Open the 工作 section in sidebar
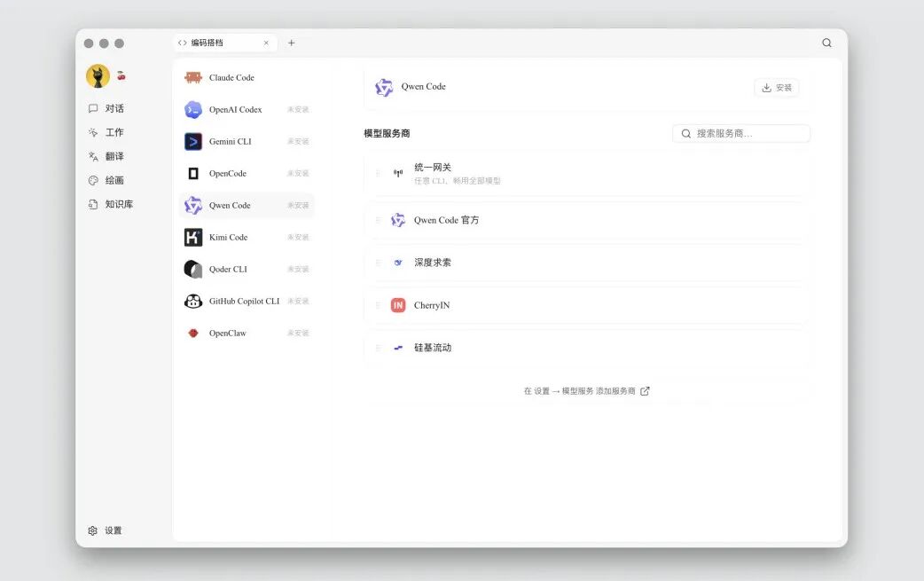This screenshot has height=581, width=924. point(106,132)
